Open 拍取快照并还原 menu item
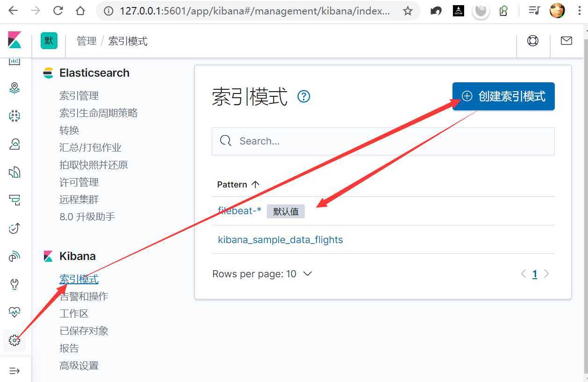 tap(93, 165)
